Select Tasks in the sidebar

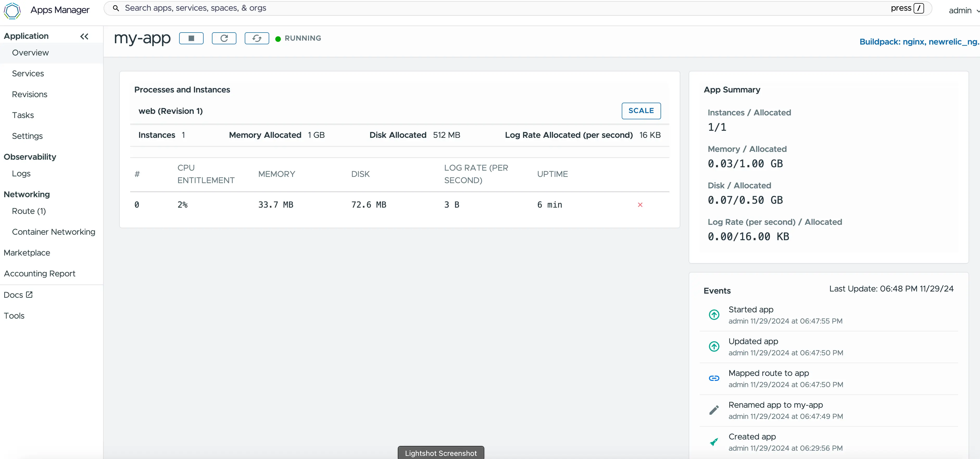click(x=23, y=115)
